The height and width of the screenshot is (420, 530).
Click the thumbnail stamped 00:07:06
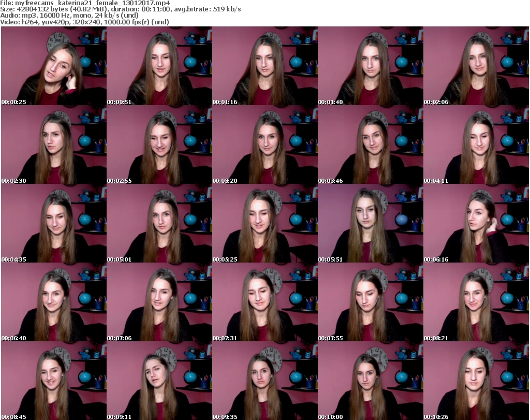pos(159,302)
